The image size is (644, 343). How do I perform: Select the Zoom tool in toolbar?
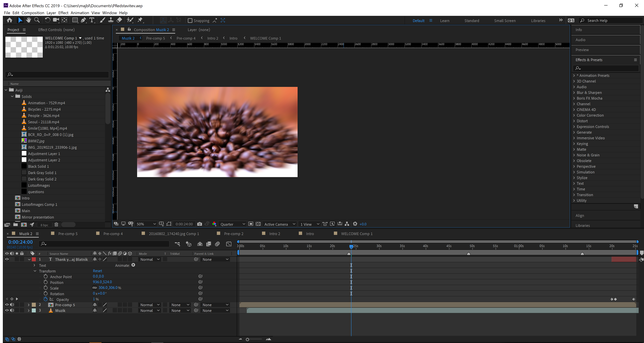(37, 20)
